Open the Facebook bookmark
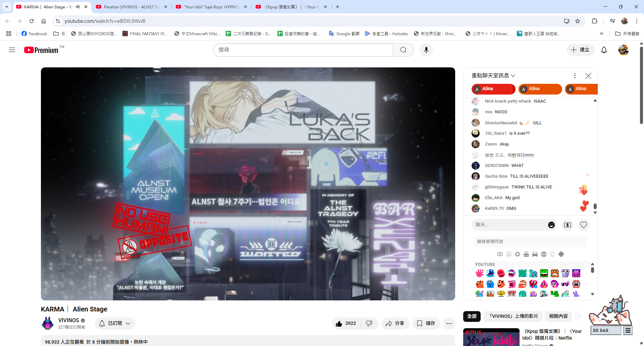644x346 pixels. pyautogui.click(x=34, y=34)
